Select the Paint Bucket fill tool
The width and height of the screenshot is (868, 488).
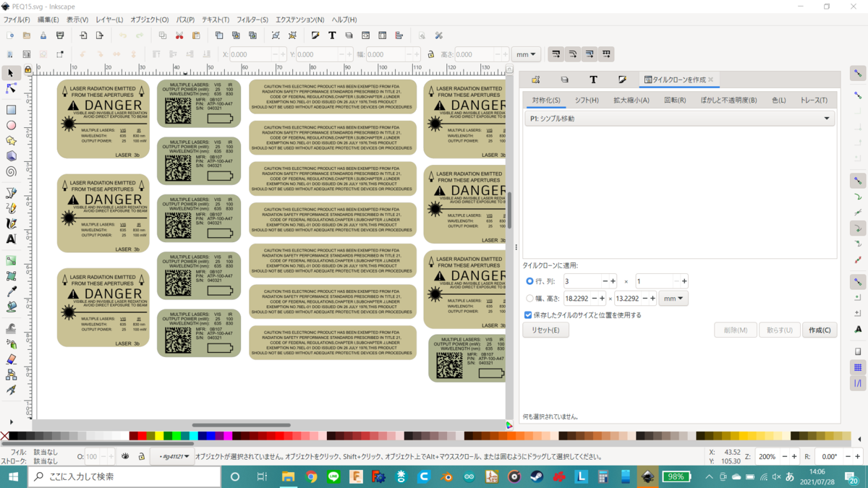click(11, 307)
